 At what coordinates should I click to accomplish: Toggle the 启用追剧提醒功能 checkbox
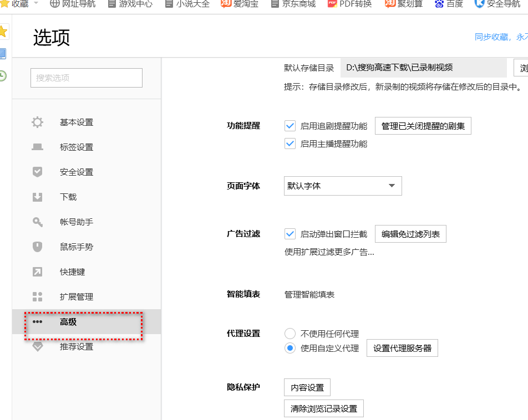pos(290,126)
